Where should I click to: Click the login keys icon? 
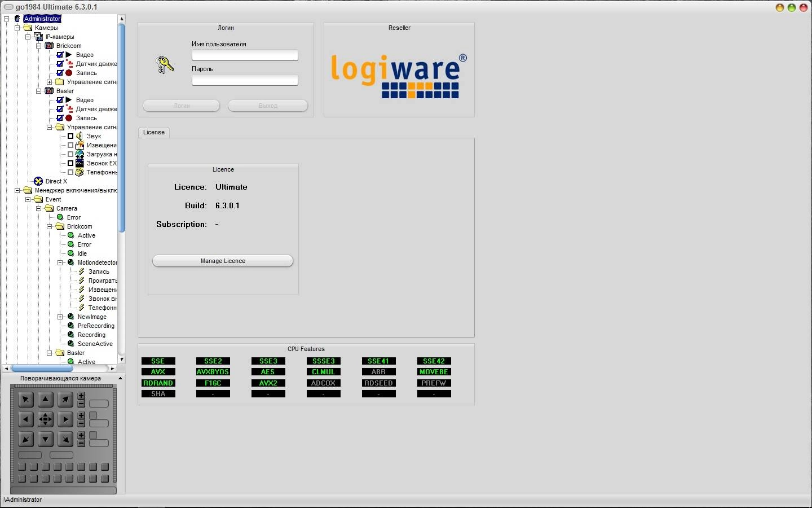(164, 64)
